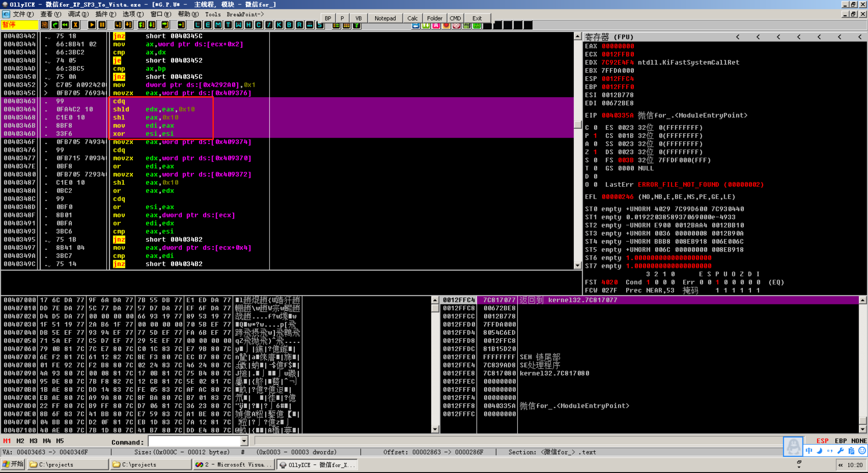Toggle the D direction flag bit
This screenshot has width=868, height=473.
coord(595,177)
